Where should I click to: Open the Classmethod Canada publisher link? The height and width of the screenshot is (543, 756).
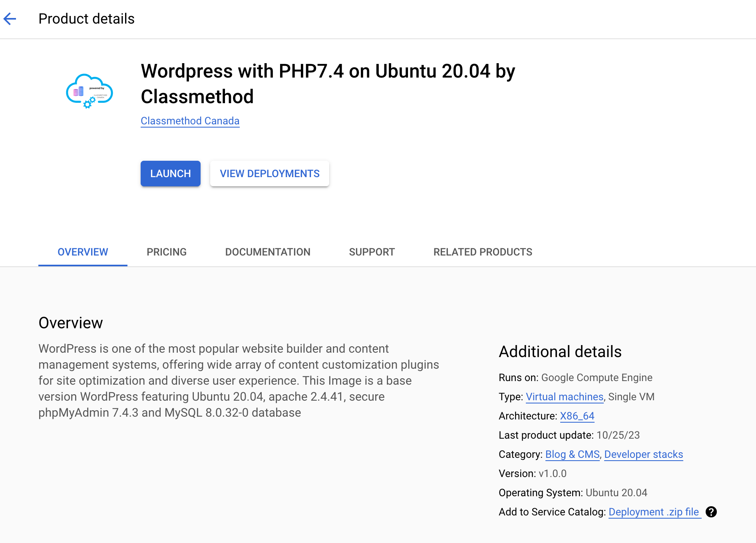click(190, 121)
